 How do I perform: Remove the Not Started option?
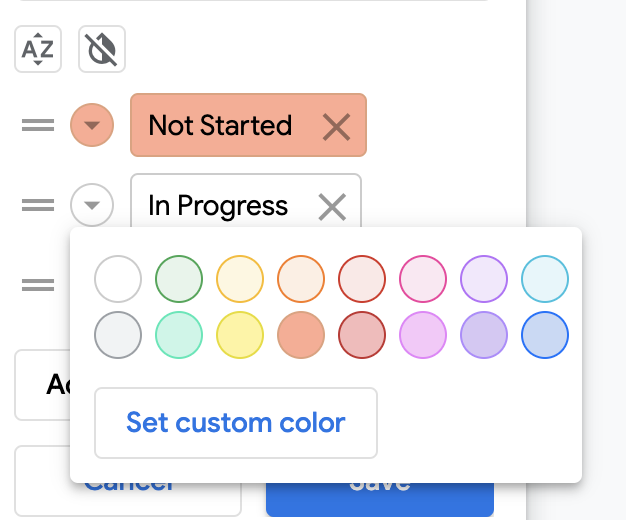[337, 126]
